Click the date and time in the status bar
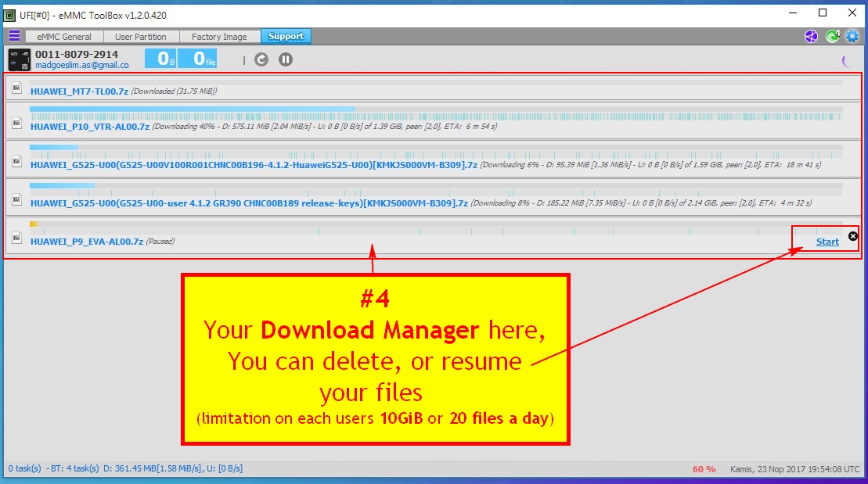Viewport: 868px width, 484px height. click(795, 469)
